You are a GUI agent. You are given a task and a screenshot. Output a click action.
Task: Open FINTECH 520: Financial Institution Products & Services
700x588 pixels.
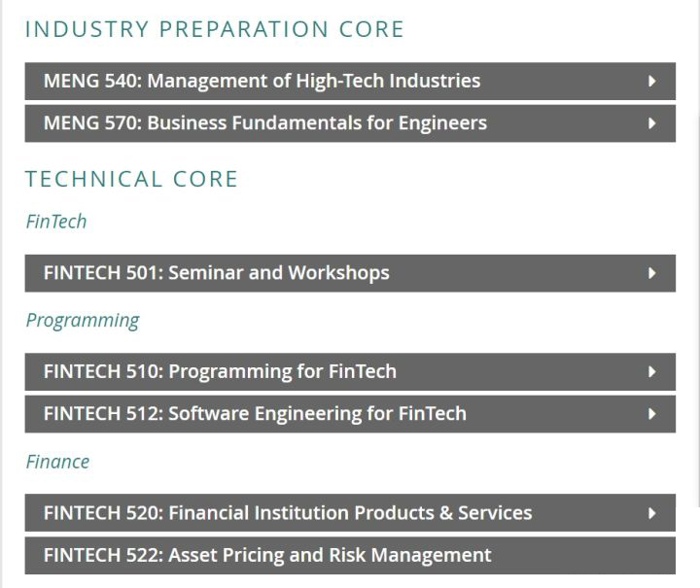click(x=288, y=513)
